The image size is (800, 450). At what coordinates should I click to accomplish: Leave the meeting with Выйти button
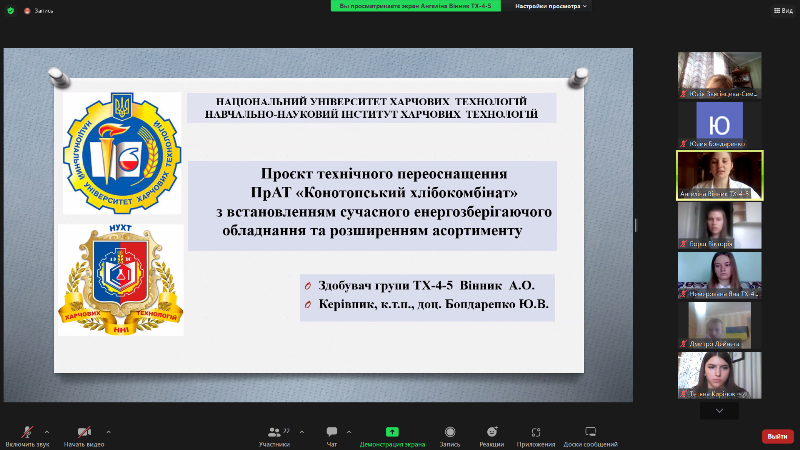click(777, 436)
